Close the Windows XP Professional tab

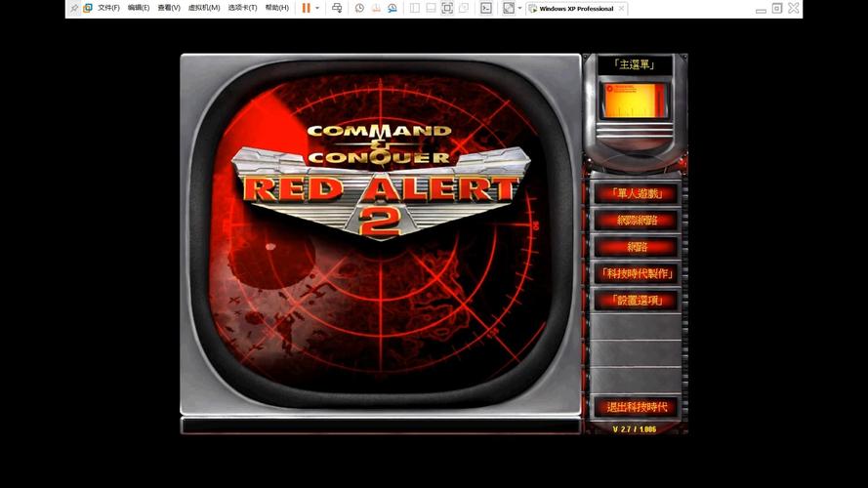tap(622, 9)
